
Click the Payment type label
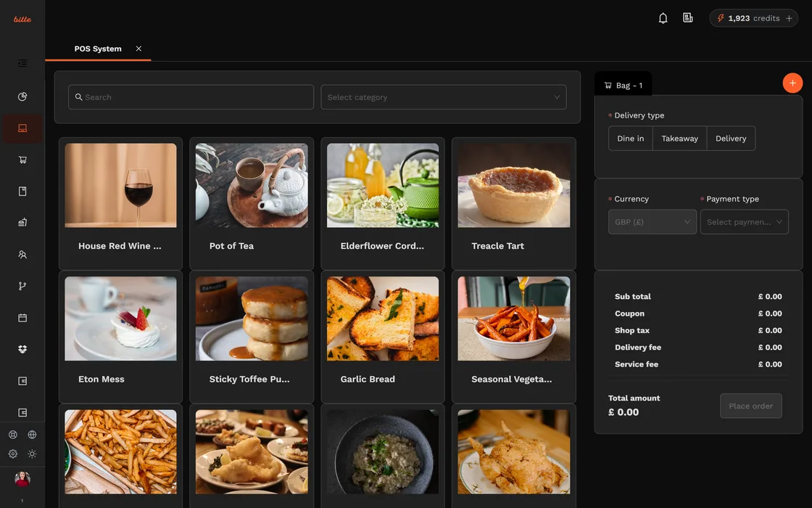pos(732,199)
